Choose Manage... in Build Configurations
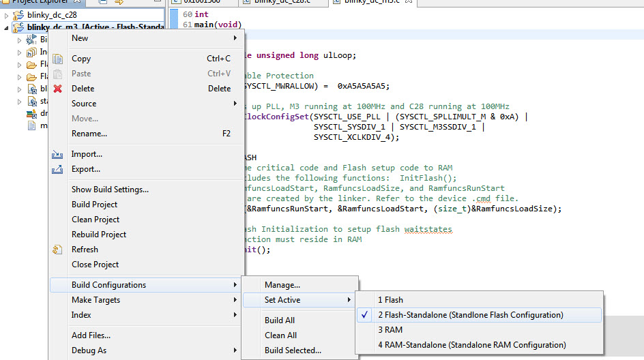 (299, 285)
